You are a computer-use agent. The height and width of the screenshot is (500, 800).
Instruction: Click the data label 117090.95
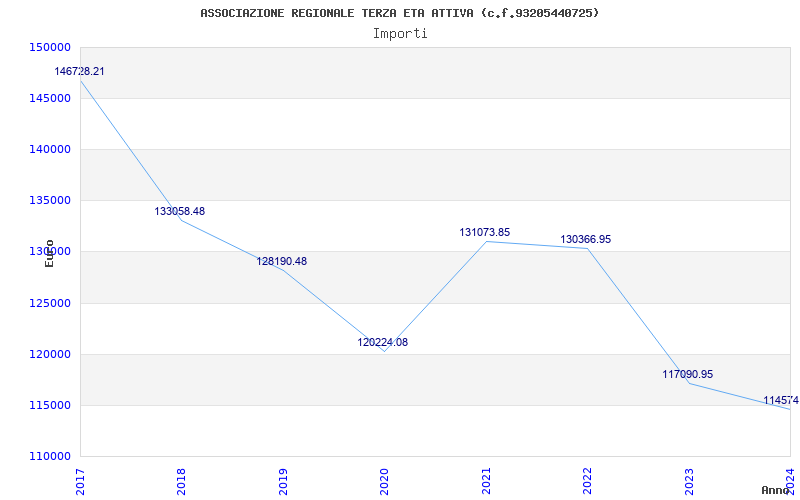(x=688, y=374)
